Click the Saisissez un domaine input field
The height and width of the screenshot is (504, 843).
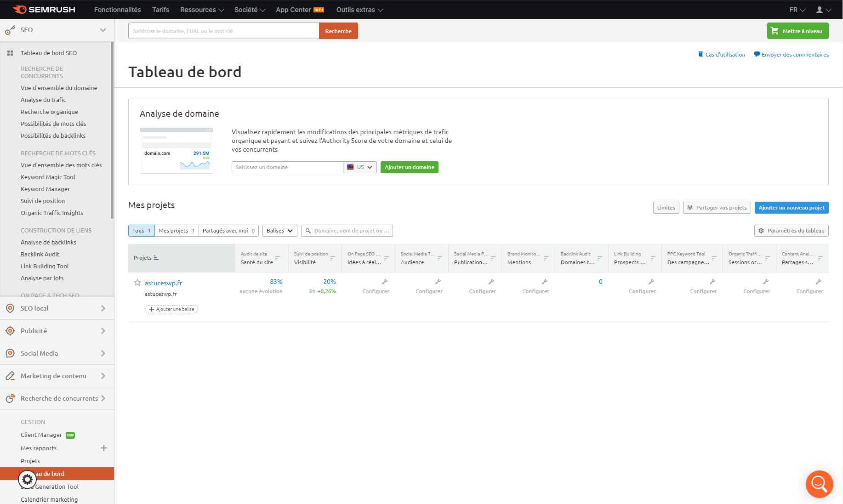coord(287,167)
